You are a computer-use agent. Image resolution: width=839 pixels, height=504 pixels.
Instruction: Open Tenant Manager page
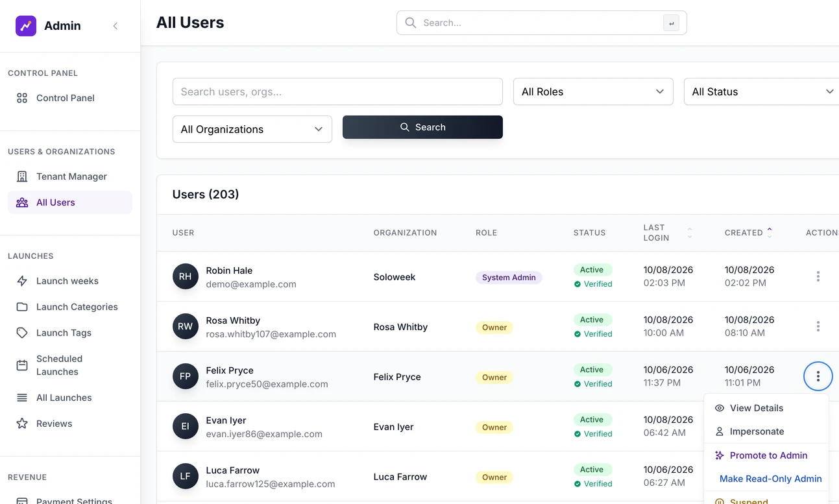pos(70,176)
